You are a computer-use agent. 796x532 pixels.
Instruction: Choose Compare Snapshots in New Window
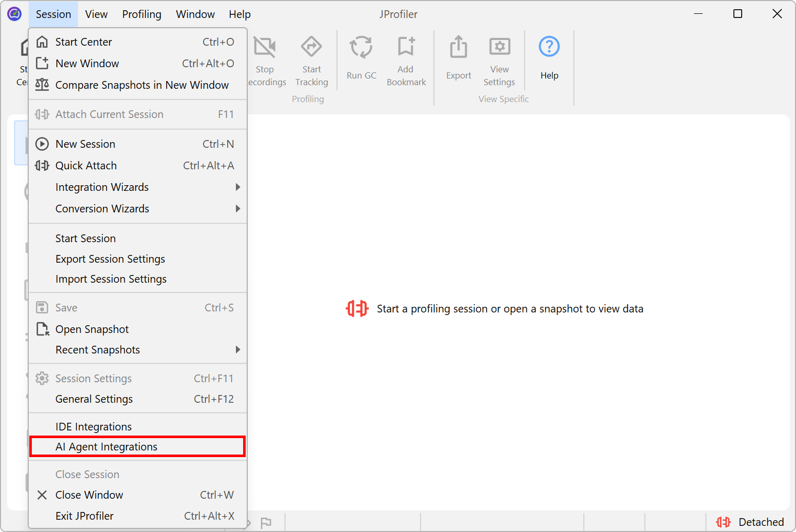142,85
